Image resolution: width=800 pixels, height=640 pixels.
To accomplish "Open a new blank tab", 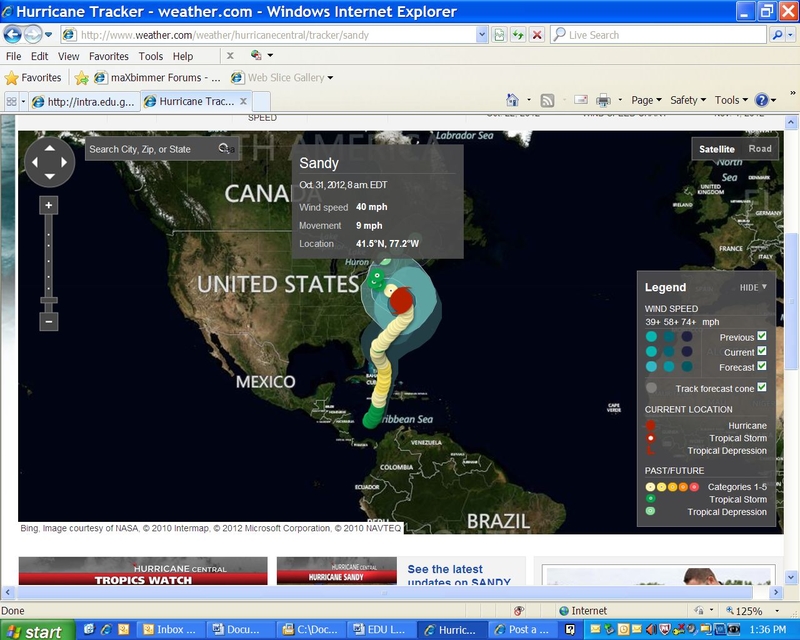I will point(261,102).
